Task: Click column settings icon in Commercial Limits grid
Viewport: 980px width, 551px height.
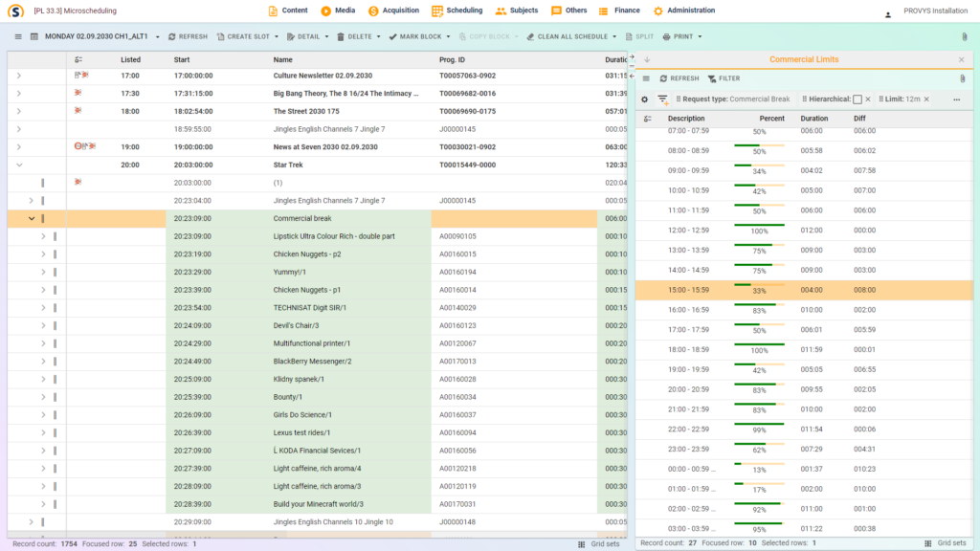Action: click(x=648, y=119)
